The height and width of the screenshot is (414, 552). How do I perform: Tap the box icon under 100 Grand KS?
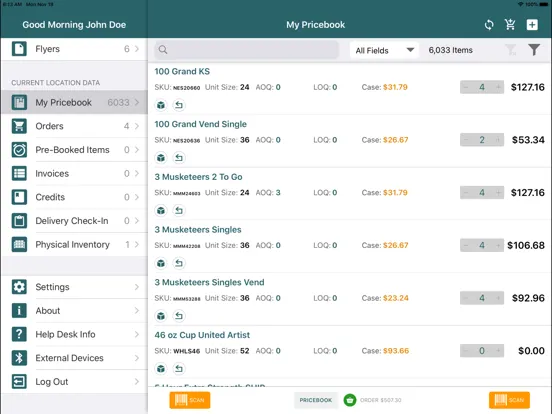click(161, 105)
